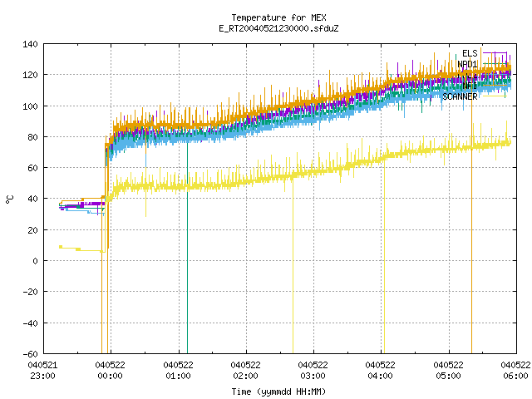Click the 0 y-axis tick label
The width and height of the screenshot is (532, 399).
pos(35,261)
